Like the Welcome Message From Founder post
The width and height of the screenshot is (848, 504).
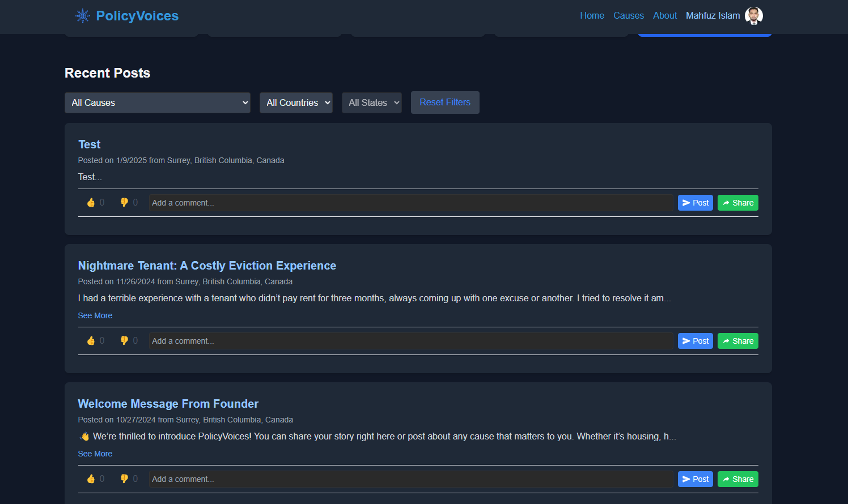point(91,479)
